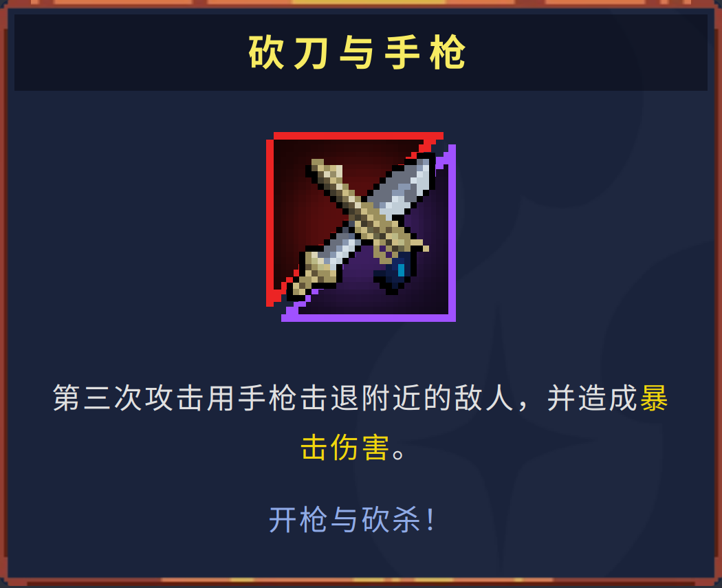Open the yellow 暴 keyword highlight

654,398
